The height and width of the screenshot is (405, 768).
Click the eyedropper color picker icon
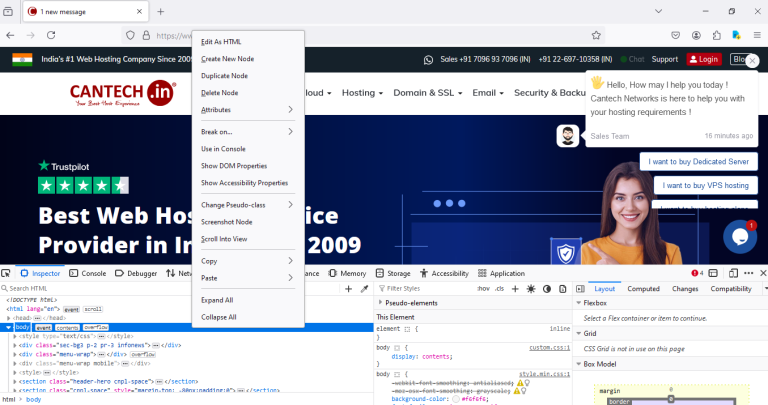coord(364,288)
